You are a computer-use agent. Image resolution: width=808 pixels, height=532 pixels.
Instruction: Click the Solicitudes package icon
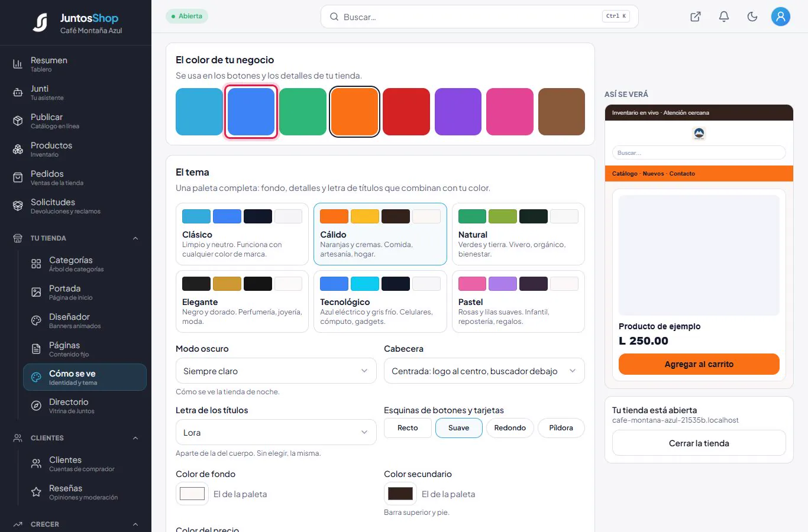pyautogui.click(x=18, y=206)
